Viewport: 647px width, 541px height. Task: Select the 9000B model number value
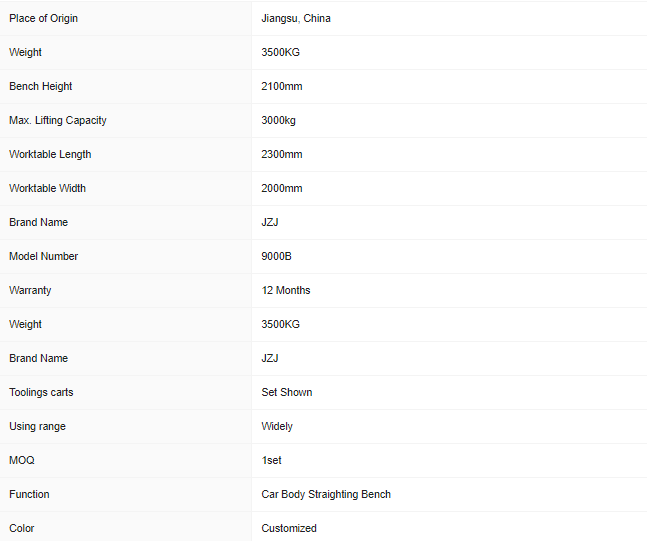tap(277, 256)
